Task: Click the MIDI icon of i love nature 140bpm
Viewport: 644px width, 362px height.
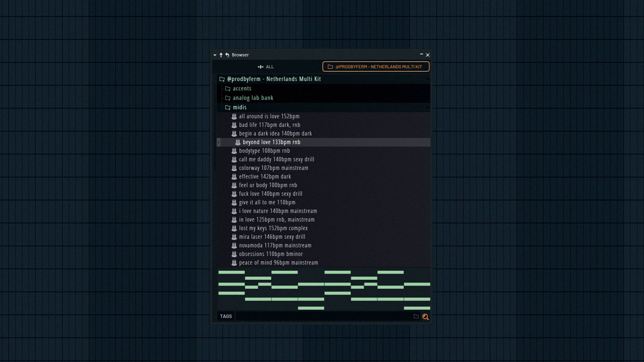Action: click(x=234, y=211)
